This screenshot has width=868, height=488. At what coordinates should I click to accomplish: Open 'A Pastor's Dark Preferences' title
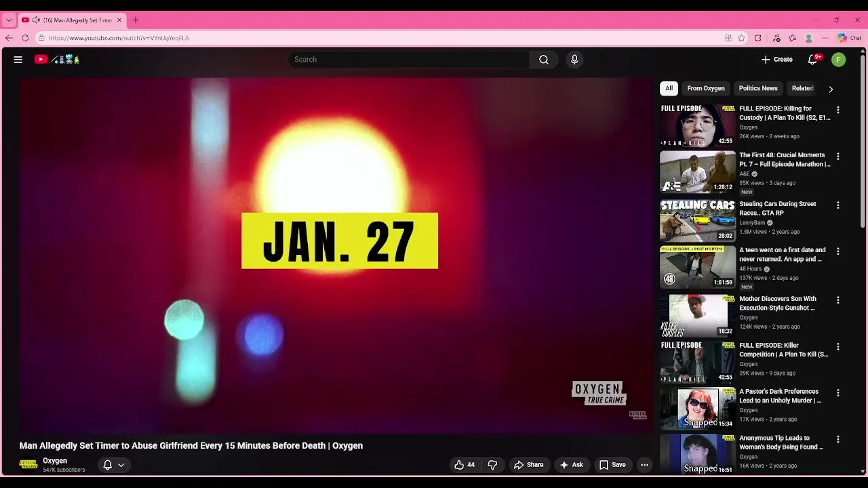click(780, 396)
